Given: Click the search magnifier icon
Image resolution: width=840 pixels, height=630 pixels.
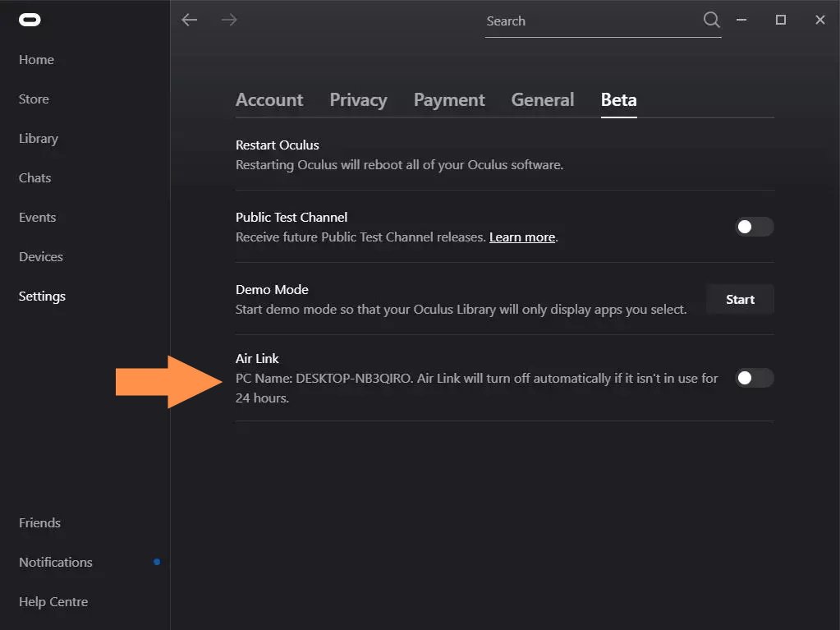Looking at the screenshot, I should (x=711, y=21).
